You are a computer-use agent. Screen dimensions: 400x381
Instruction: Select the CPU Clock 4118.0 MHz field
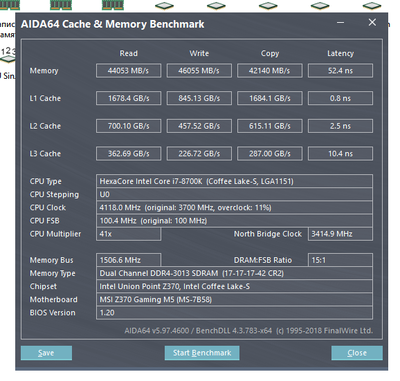[x=234, y=207]
